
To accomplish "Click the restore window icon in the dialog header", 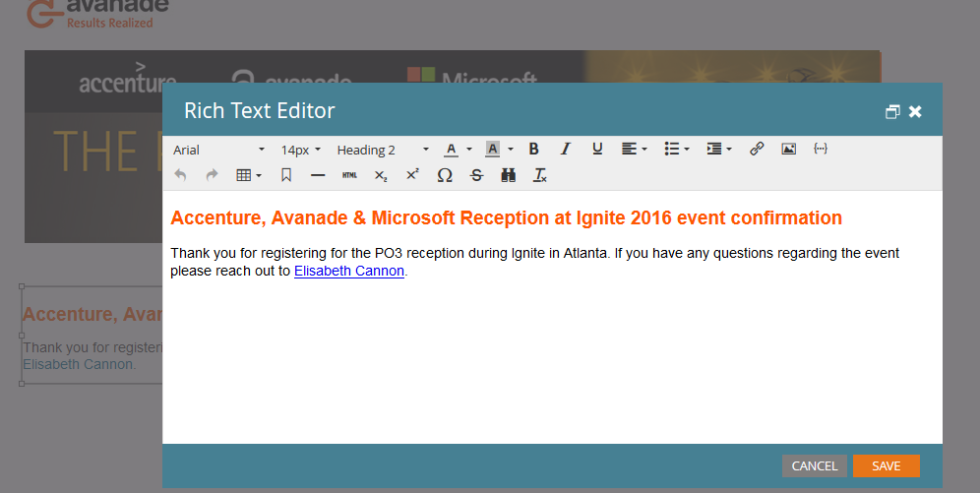I will (x=892, y=111).
